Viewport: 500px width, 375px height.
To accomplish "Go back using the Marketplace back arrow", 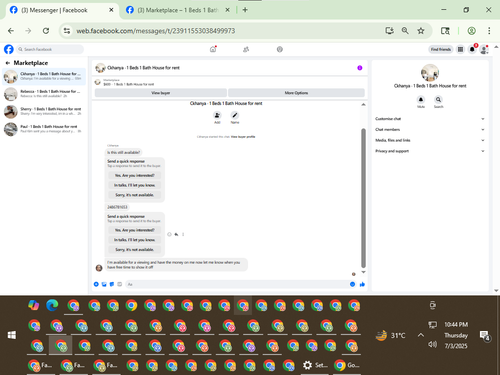I will (x=8, y=63).
